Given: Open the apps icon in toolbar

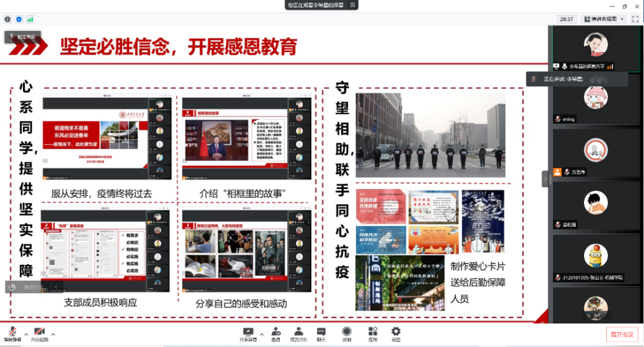Looking at the screenshot, I should pyautogui.click(x=373, y=333).
